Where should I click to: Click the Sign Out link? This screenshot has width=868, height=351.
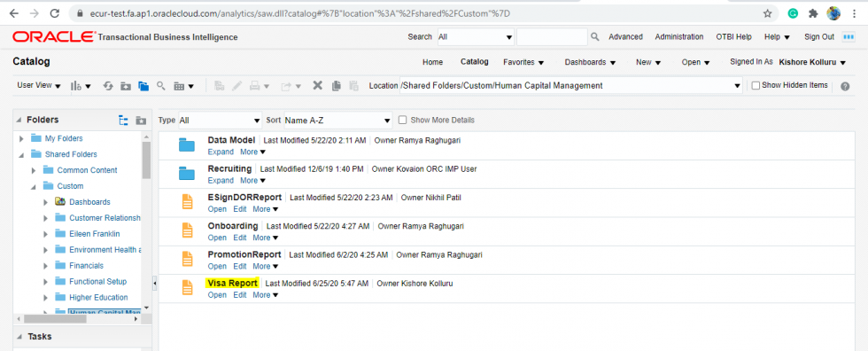(818, 37)
